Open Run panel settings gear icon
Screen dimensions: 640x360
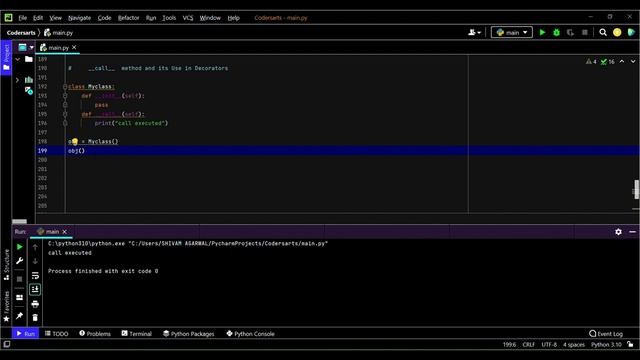tap(618, 231)
